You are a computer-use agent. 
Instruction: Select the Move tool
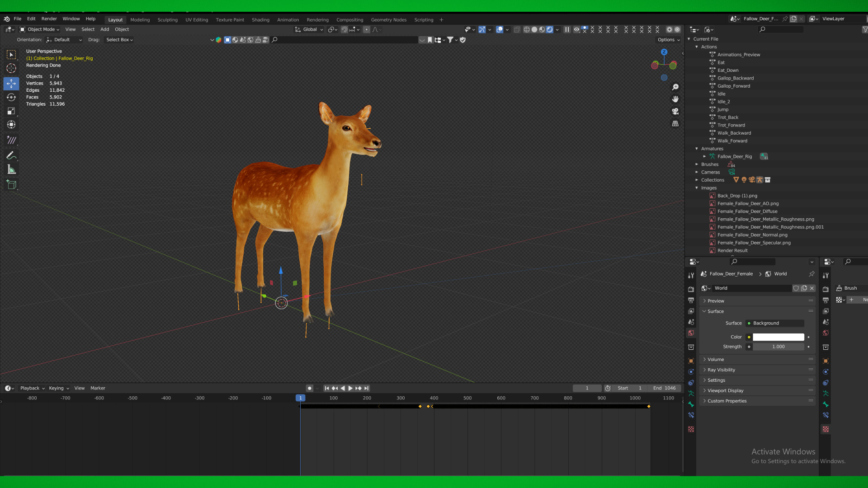(x=11, y=84)
